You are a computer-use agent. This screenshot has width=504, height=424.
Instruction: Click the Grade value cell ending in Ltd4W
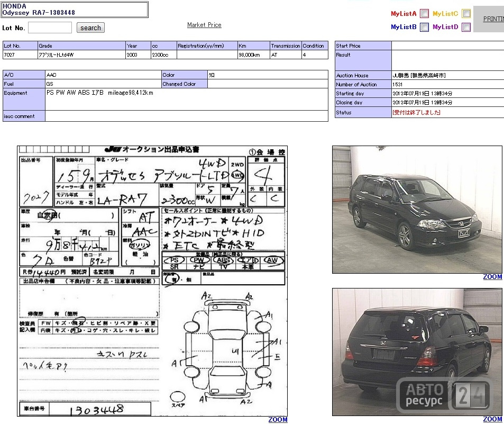[81, 55]
